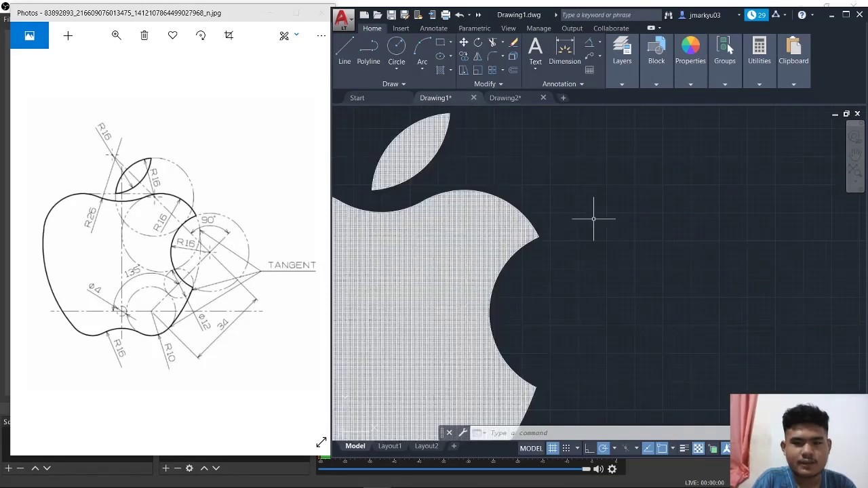The height and width of the screenshot is (488, 868).
Task: Toggle polar tracking in status bar
Action: click(603, 448)
